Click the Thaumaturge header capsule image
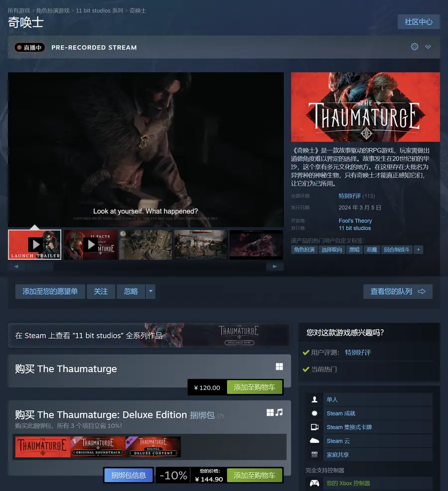Viewport: 448px width, 491px height. (x=365, y=107)
